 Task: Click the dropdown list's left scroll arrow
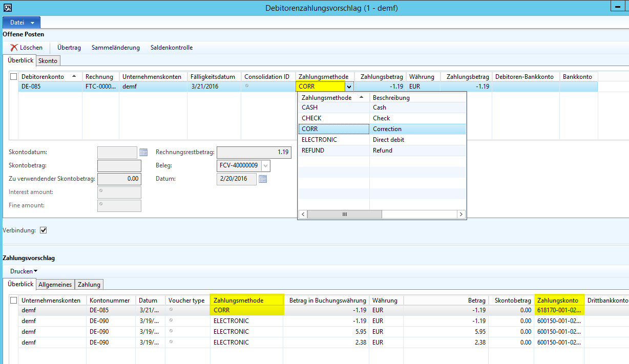tap(303, 215)
